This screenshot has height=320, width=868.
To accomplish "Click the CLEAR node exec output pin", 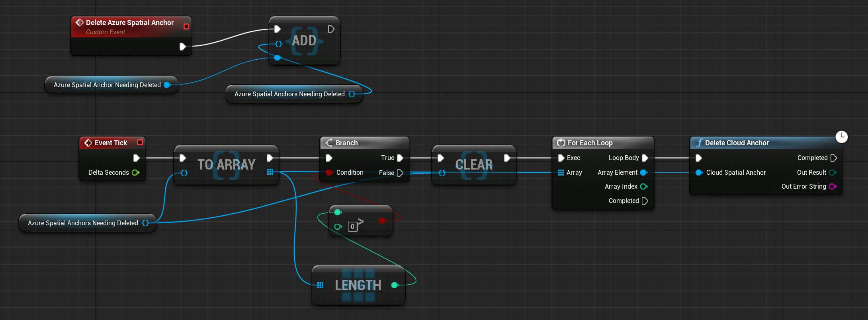I will pos(507,158).
